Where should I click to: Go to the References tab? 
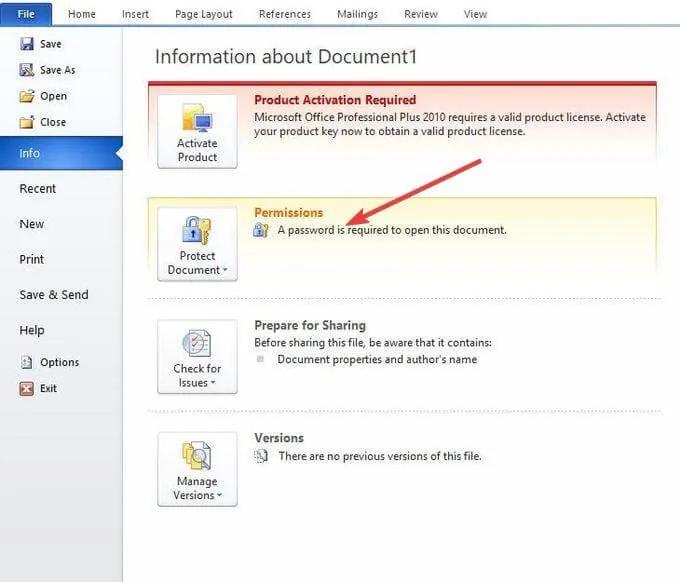click(285, 14)
